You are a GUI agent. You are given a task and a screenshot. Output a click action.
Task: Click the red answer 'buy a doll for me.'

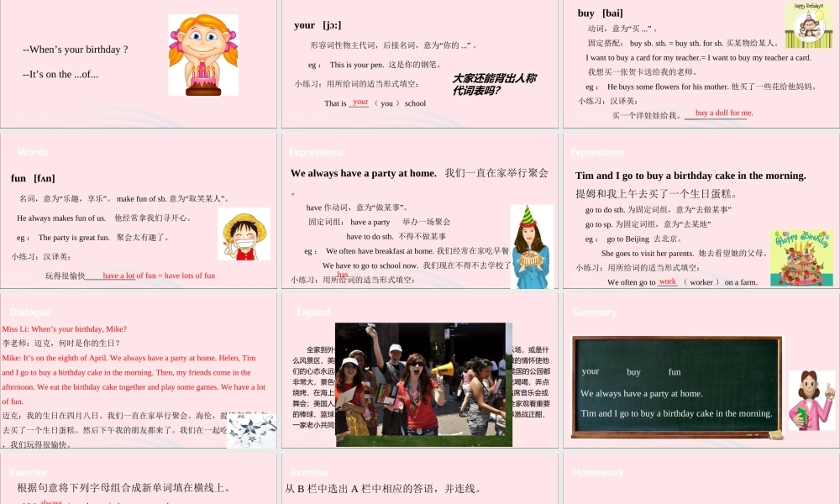[724, 113]
